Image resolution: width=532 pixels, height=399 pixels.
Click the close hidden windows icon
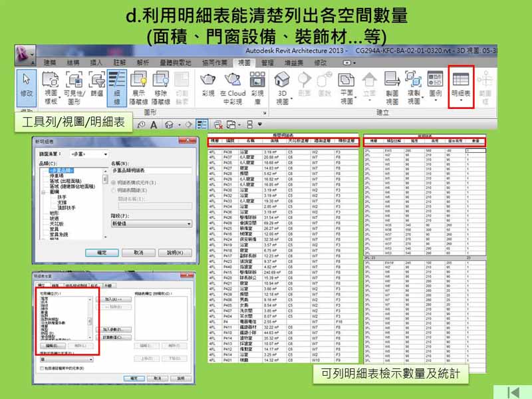(x=218, y=125)
